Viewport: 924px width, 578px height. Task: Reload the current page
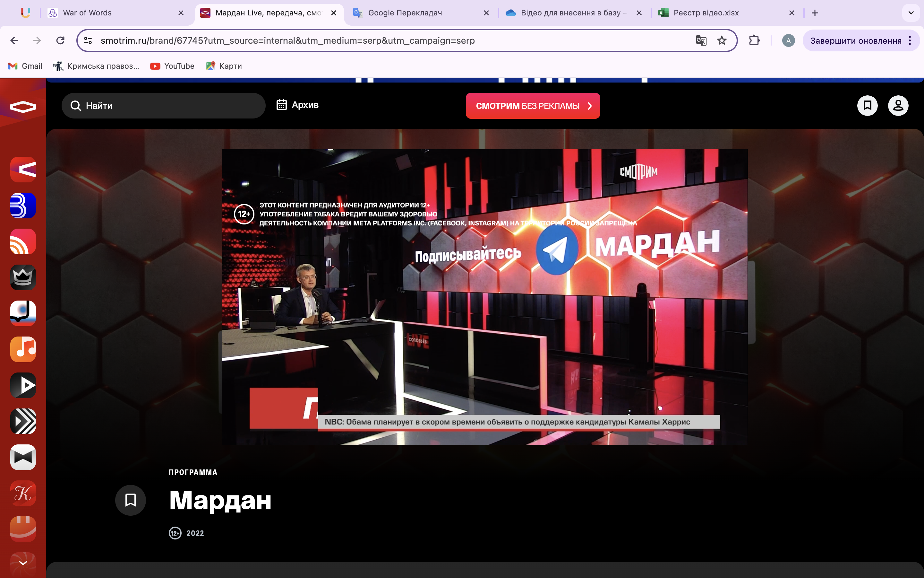(x=60, y=40)
